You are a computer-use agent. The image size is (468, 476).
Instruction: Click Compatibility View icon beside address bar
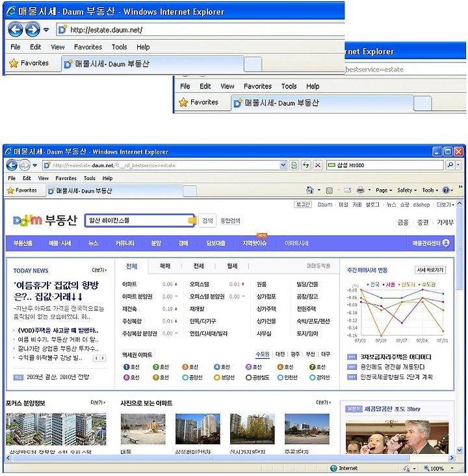click(294, 165)
